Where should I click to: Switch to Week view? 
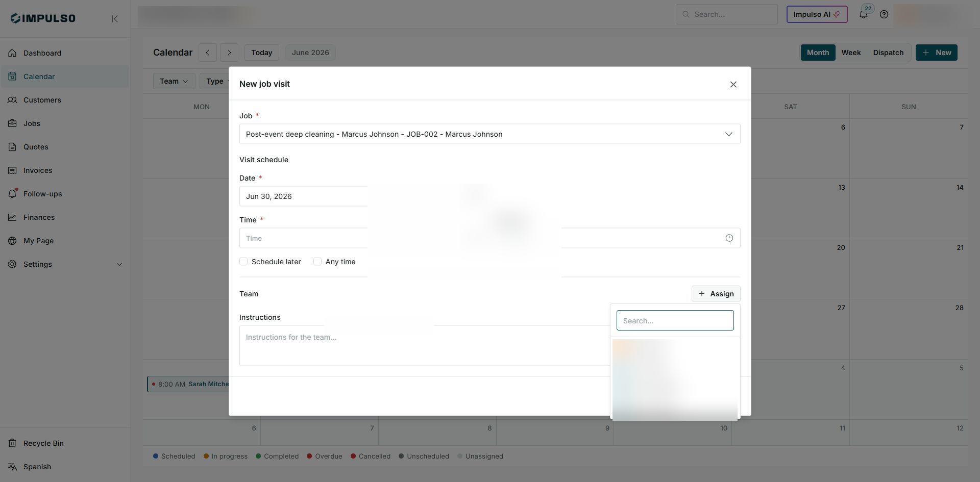click(x=851, y=53)
